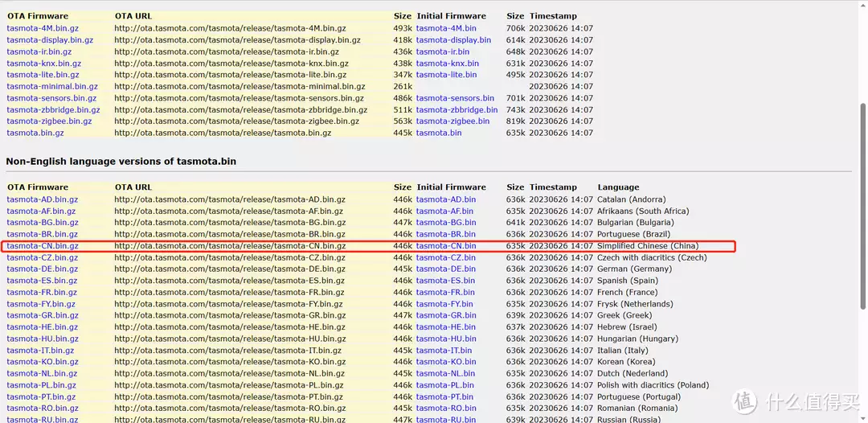
Task: Download the tasmota-HU.bin initial firmware
Action: coord(446,339)
